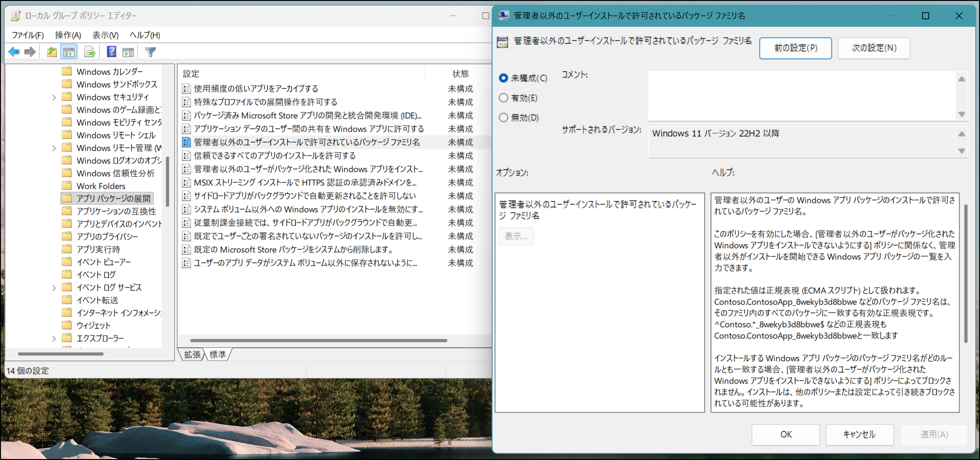980x460 pixels.
Task: Expand the イベント ログ サービス folder
Action: point(54,287)
